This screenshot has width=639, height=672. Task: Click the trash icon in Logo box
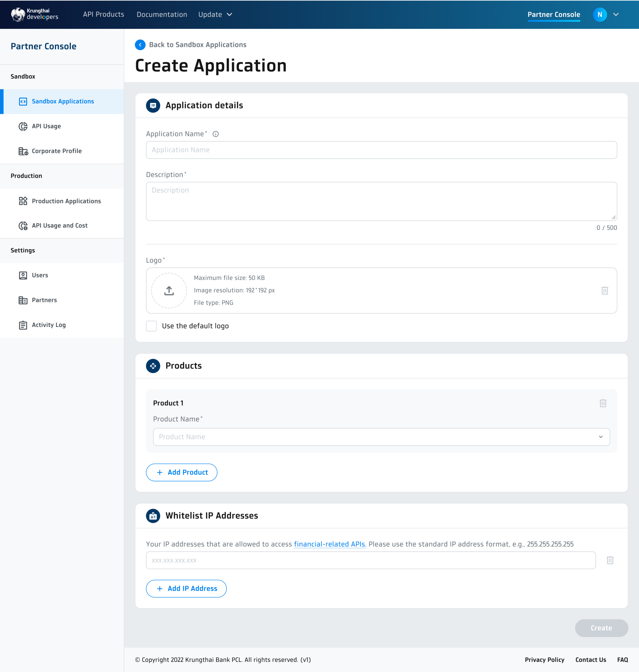[605, 291]
